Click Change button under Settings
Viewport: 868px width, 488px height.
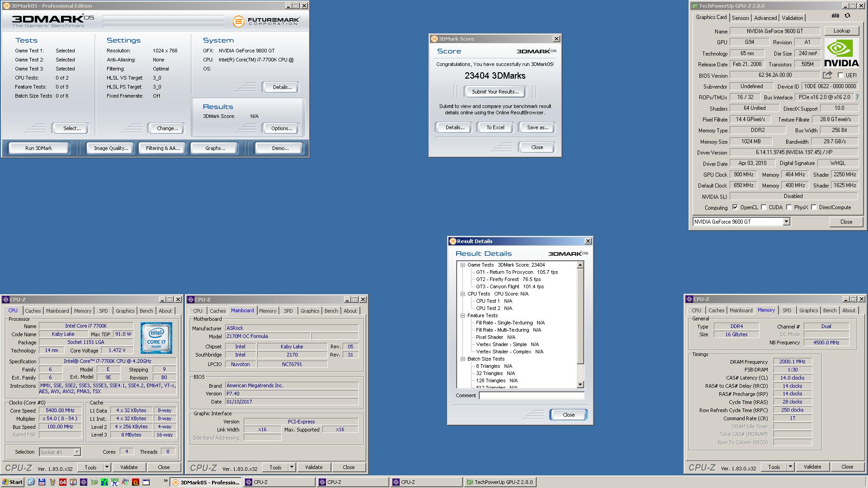167,128
